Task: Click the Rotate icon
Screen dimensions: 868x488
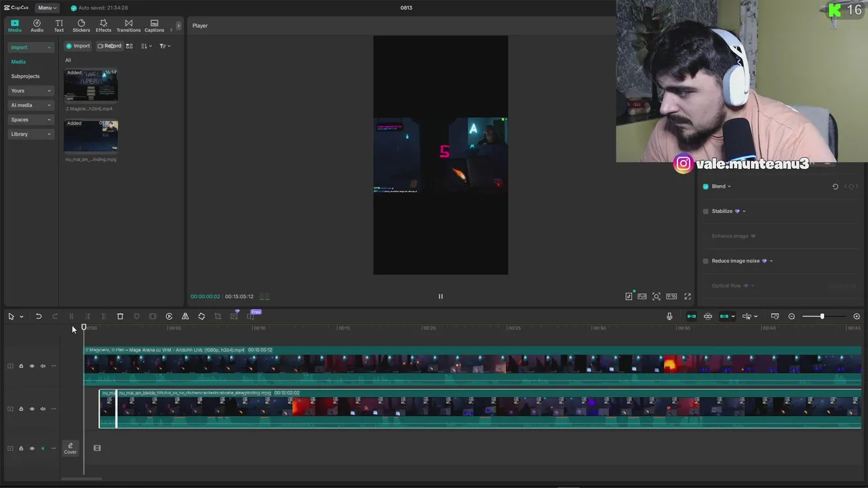Action: click(x=201, y=317)
